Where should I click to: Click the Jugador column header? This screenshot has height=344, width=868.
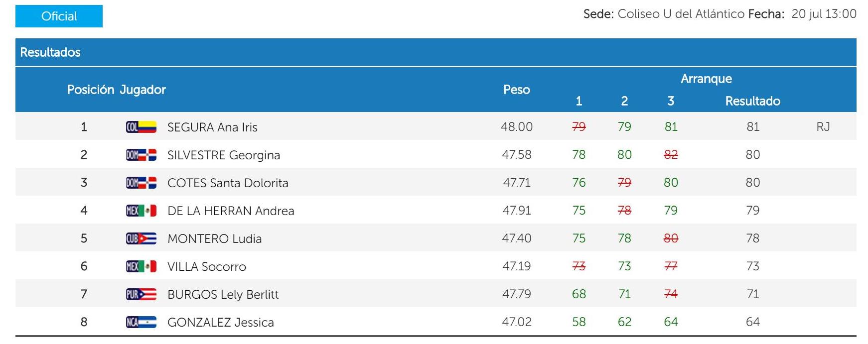tap(143, 90)
